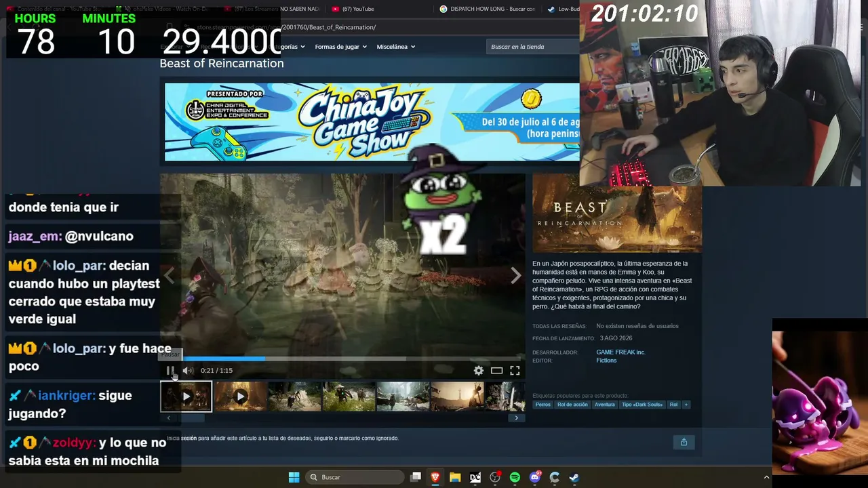Open Spotify from the taskbar
Screen dimensions: 868x488
tap(515, 477)
